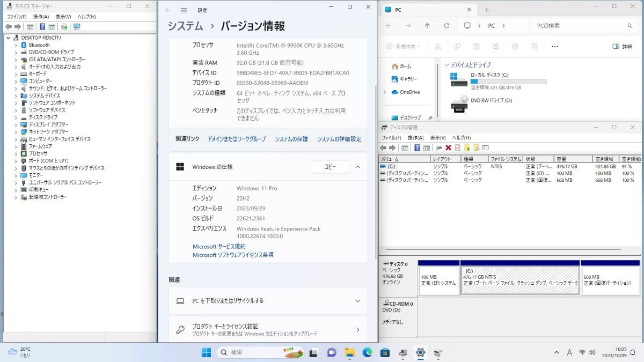Viewport: 644px width, 362px height.
Task: Click Share icon in Explorer toolbar
Action: 515,47
